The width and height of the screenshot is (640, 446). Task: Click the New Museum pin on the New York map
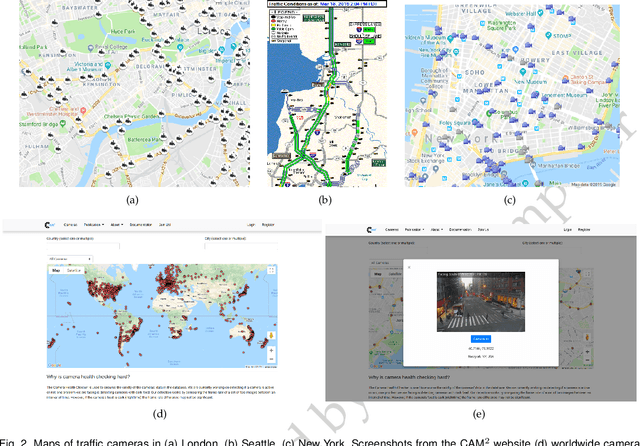tap(523, 72)
